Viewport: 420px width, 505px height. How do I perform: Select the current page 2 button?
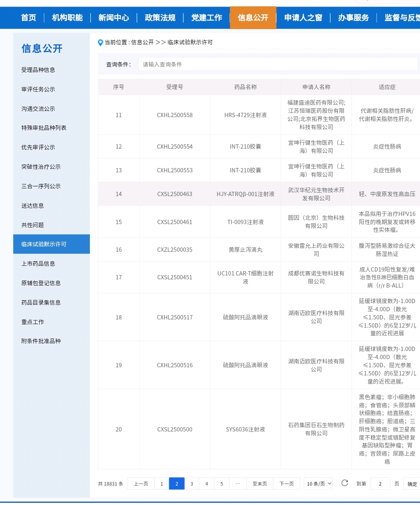(x=177, y=484)
